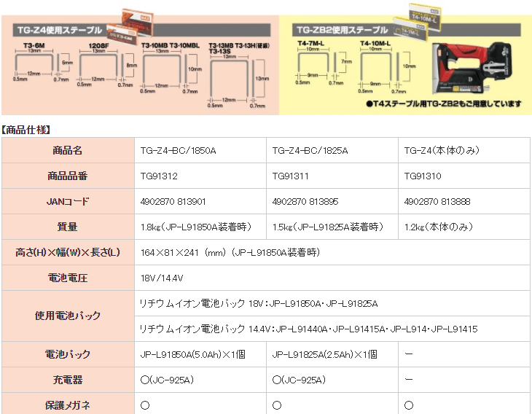Select the 保護メガネ row header
The width and height of the screenshot is (532, 414).
click(68, 405)
